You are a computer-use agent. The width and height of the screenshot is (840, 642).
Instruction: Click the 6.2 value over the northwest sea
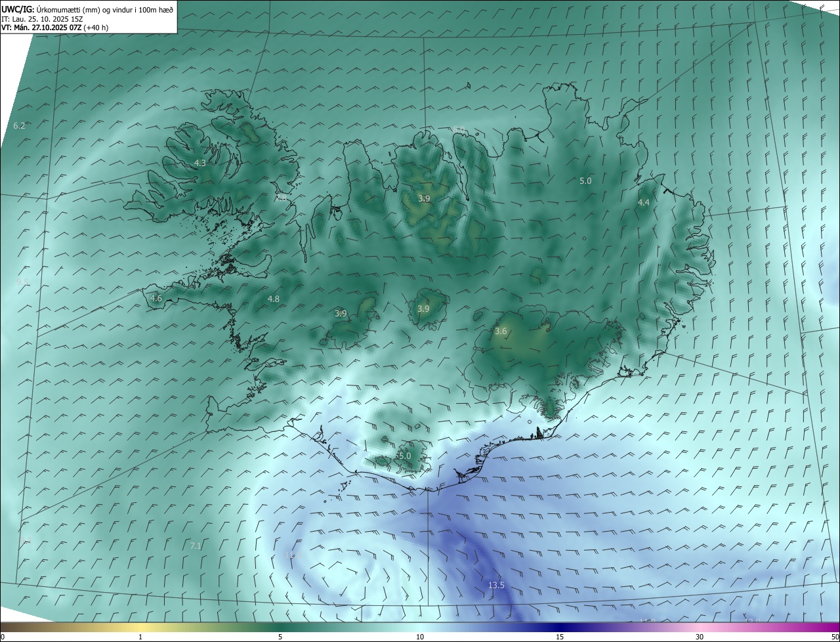click(x=19, y=125)
